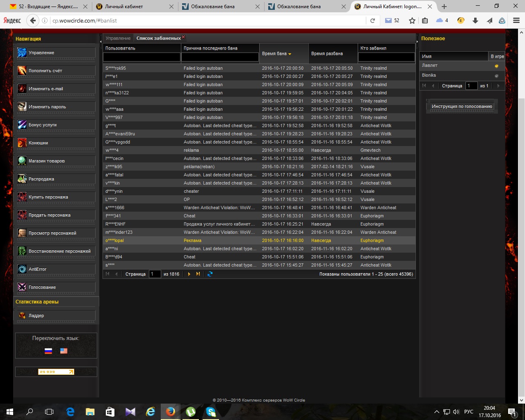Click the Russian flag language icon
This screenshot has width=525, height=420.
[x=48, y=351]
